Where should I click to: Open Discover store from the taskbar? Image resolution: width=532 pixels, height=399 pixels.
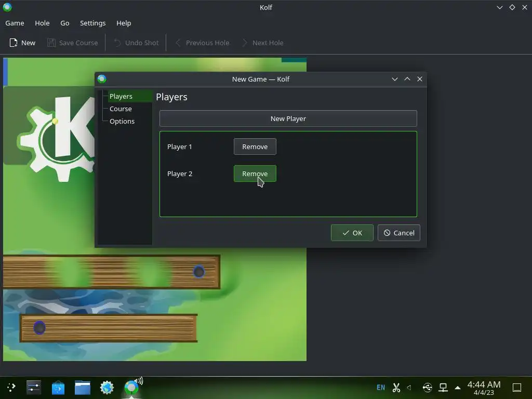[x=58, y=387]
